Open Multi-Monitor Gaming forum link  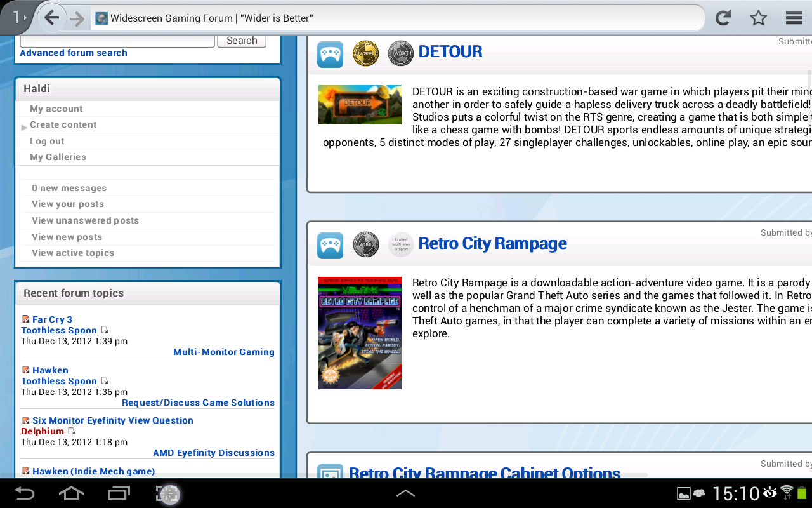(224, 352)
